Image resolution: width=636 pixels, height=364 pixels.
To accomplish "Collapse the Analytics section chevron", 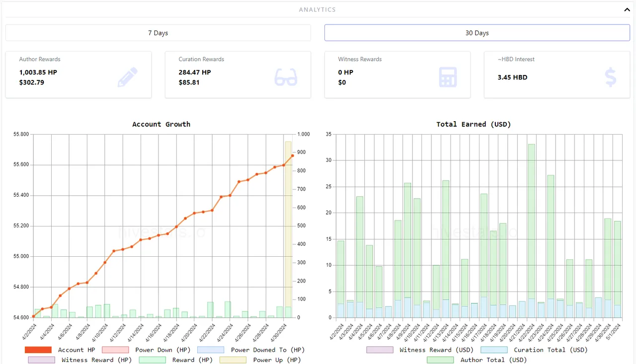I will pyautogui.click(x=627, y=9).
